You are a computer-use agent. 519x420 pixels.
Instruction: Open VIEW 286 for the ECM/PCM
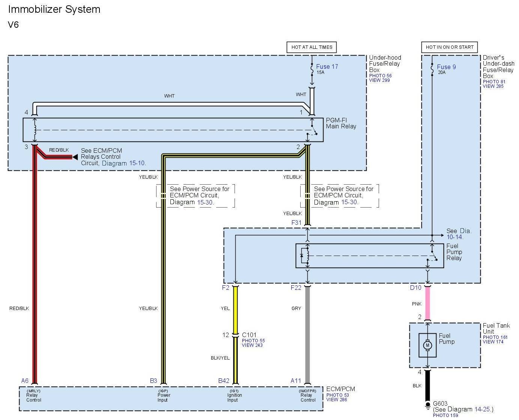pyautogui.click(x=337, y=400)
